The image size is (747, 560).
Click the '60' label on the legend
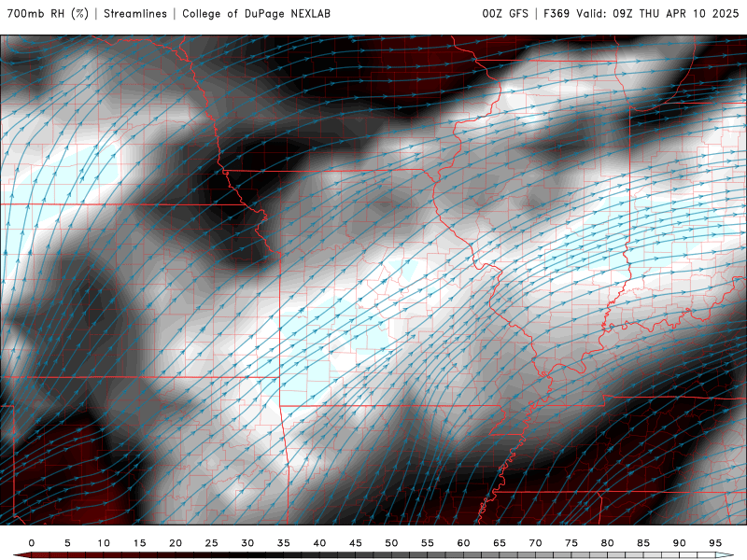point(463,543)
